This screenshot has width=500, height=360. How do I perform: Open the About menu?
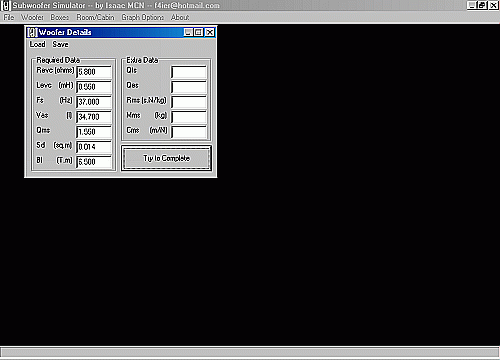[x=180, y=17]
